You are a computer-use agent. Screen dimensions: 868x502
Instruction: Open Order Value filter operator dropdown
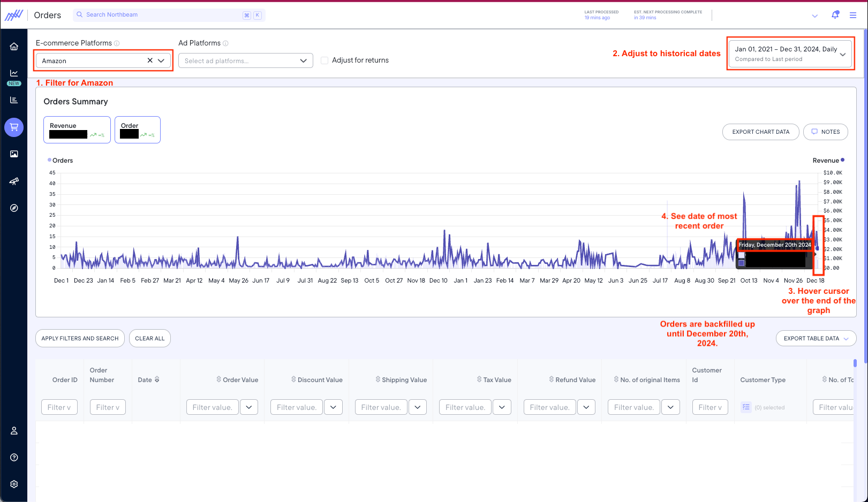249,407
